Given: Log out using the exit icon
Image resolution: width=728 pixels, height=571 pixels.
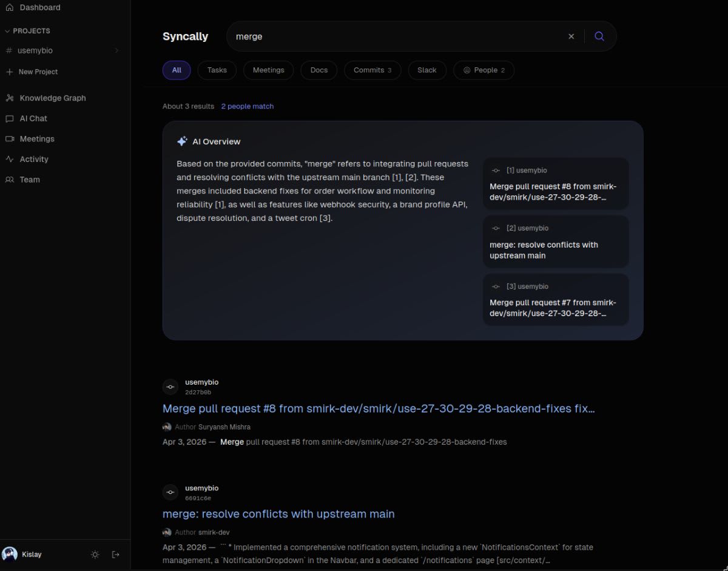Looking at the screenshot, I should 115,554.
